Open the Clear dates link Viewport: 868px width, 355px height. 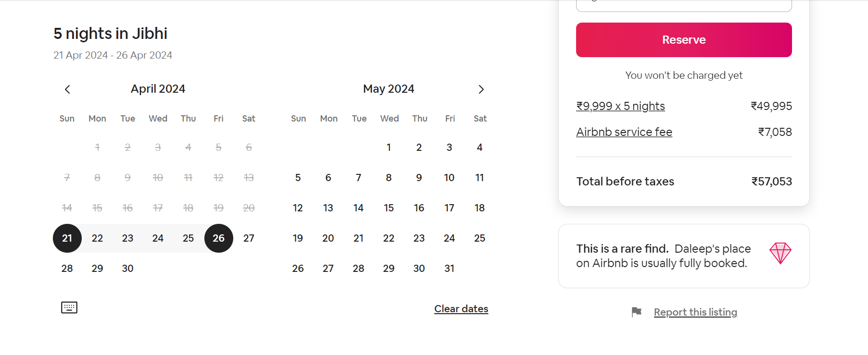461,308
